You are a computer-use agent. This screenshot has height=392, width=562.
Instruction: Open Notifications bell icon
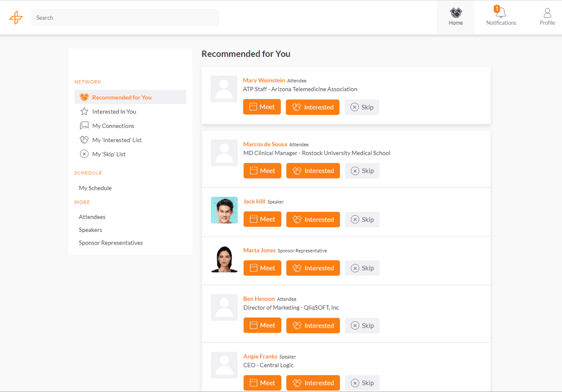501,16
